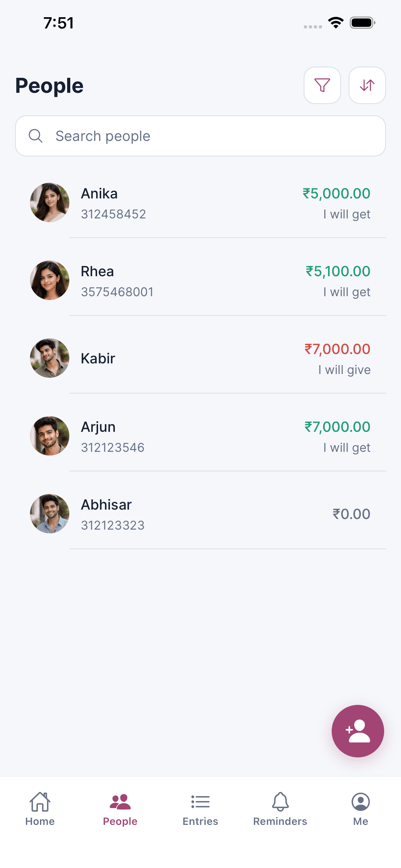Image resolution: width=401 pixels, height=868 pixels.
Task: Open the filter funnel icon
Action: [x=322, y=85]
